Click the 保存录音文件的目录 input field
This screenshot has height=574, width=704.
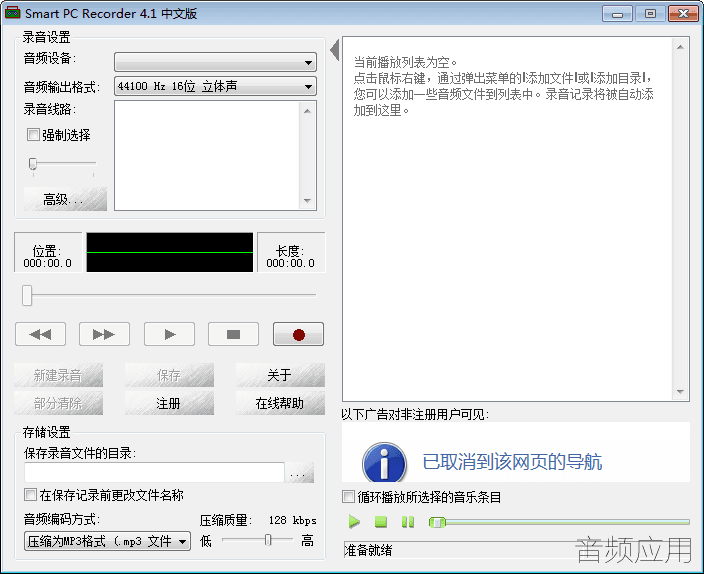(x=154, y=472)
